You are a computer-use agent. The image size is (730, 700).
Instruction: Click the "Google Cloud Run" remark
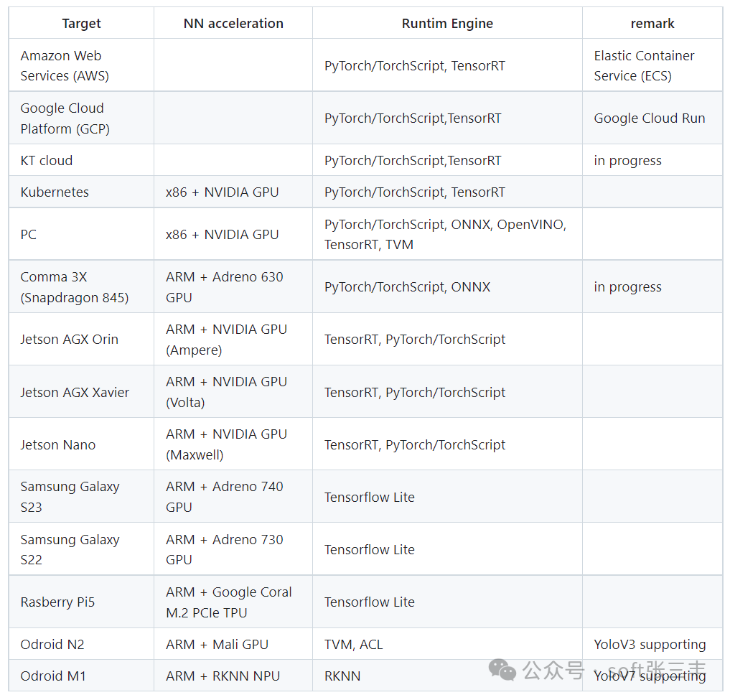652,118
